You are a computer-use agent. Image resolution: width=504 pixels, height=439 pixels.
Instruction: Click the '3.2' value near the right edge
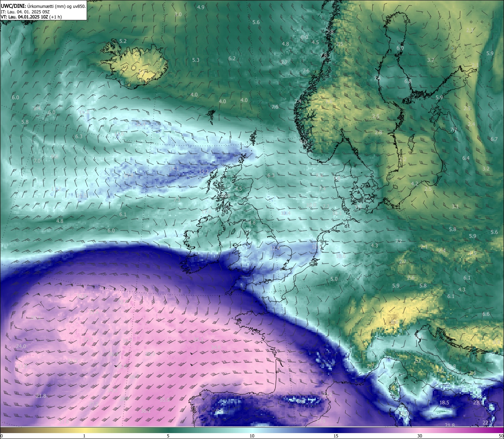tap(486, 169)
